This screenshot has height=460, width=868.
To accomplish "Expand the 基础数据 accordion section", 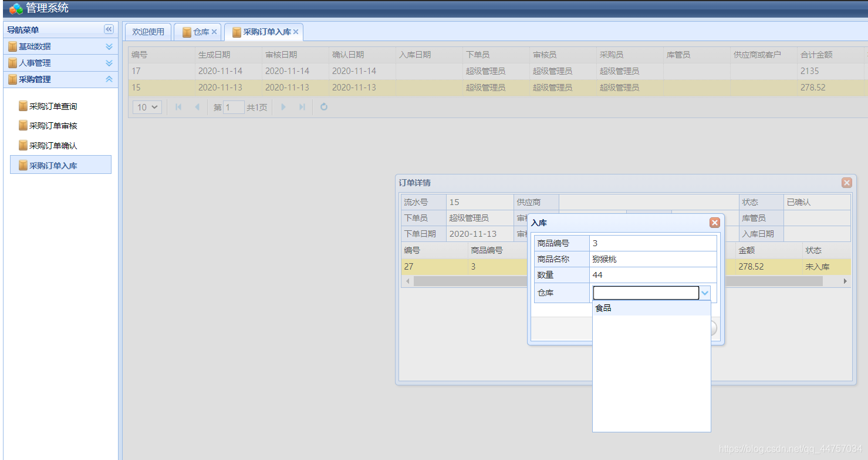I will coord(109,46).
